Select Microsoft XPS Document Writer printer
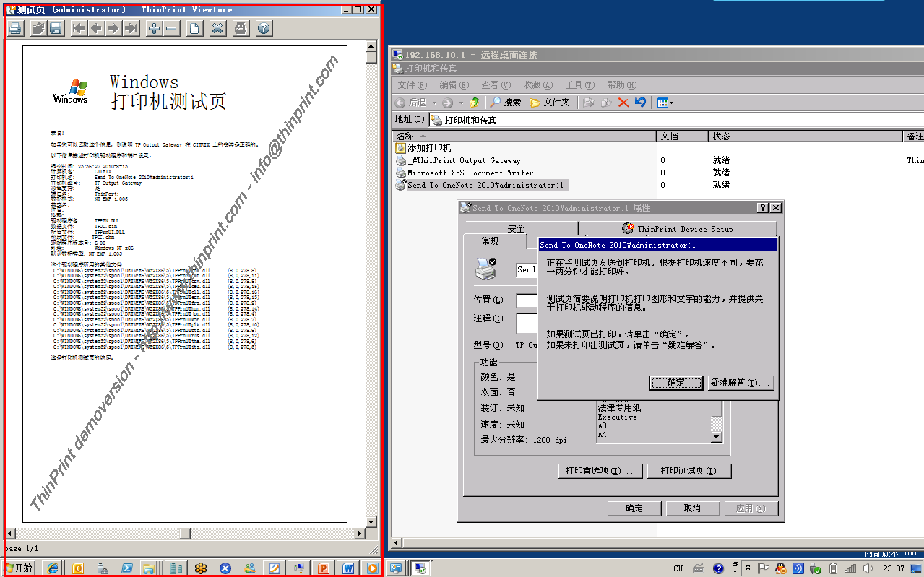 tap(465, 173)
